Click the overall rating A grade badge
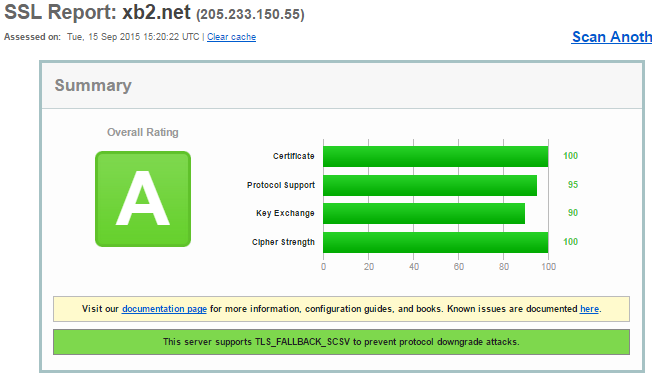This screenshot has width=652, height=380. pos(143,199)
